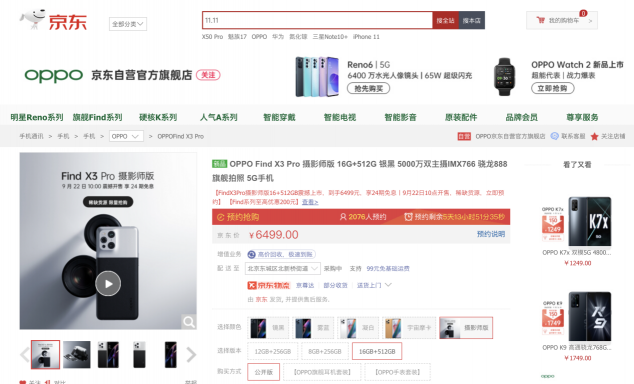Open the 品牌会员 menu
The width and height of the screenshot is (634, 384).
pyautogui.click(x=522, y=117)
